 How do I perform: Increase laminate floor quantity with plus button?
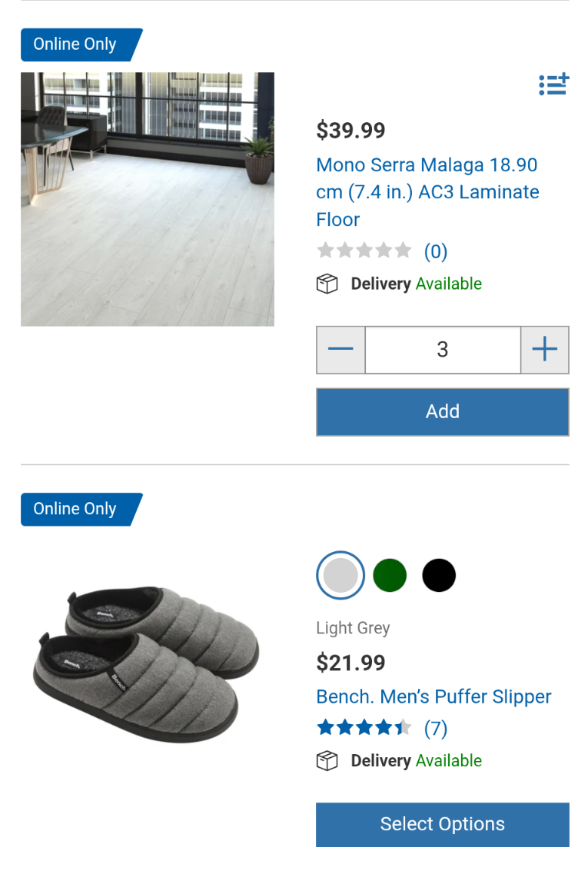tap(544, 350)
